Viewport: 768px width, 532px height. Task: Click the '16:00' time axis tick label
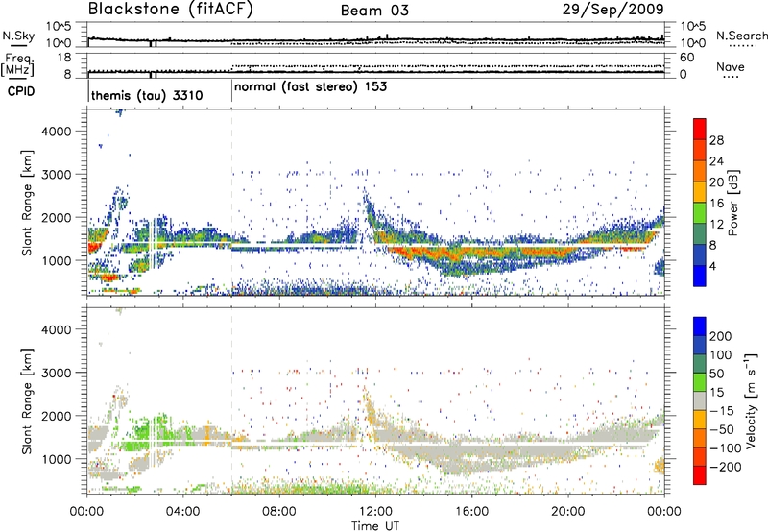(x=471, y=512)
